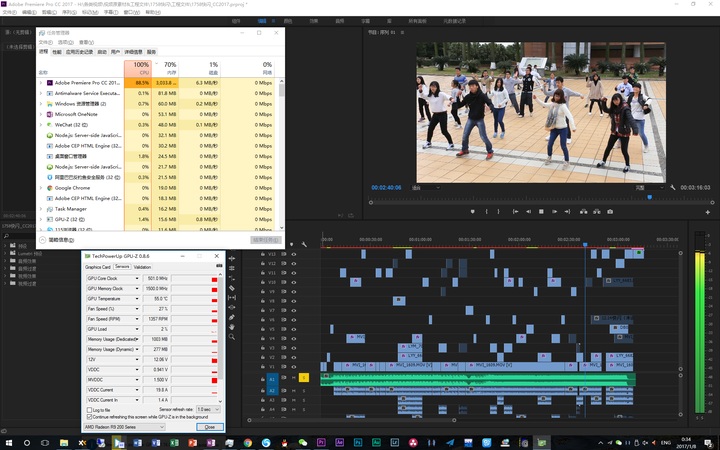Viewport: 720px width, 450px height.
Task: Click Mark Out bracket in program monitor
Action: pos(499,212)
